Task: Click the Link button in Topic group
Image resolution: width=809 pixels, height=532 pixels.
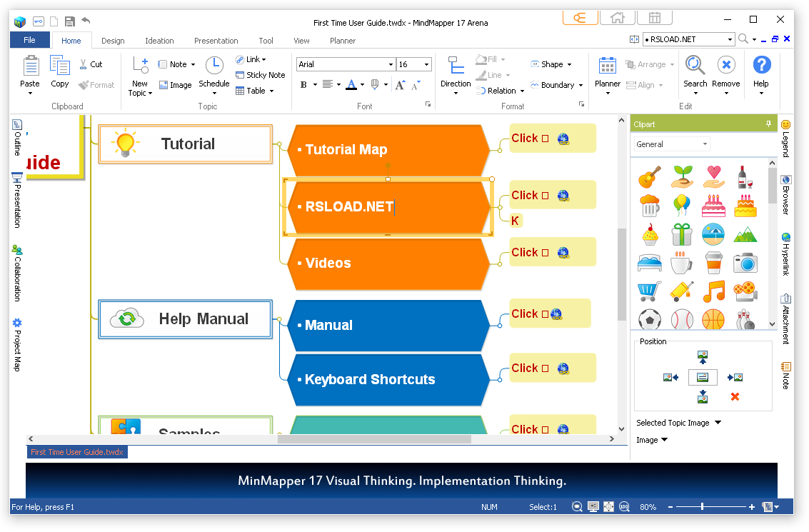Action: click(x=251, y=59)
